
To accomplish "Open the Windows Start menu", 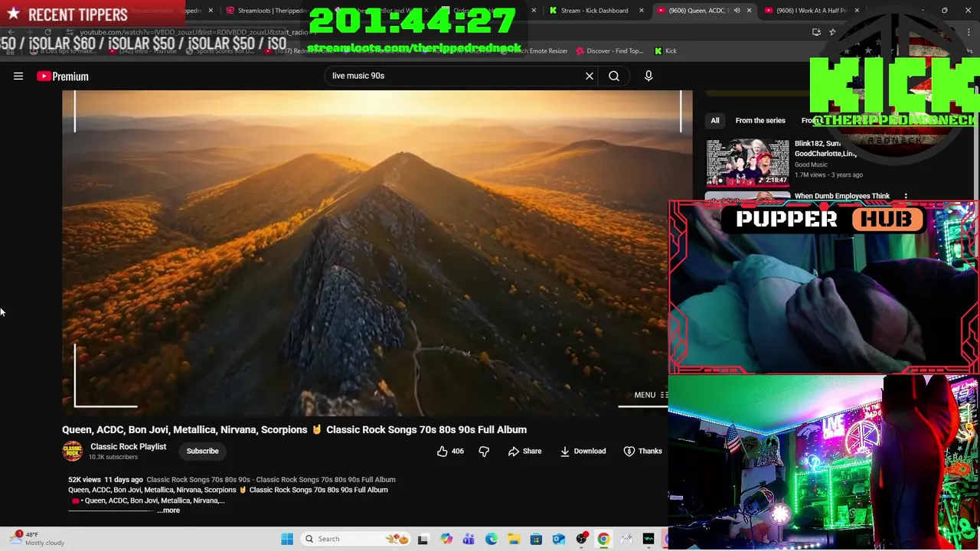I will click(x=287, y=539).
